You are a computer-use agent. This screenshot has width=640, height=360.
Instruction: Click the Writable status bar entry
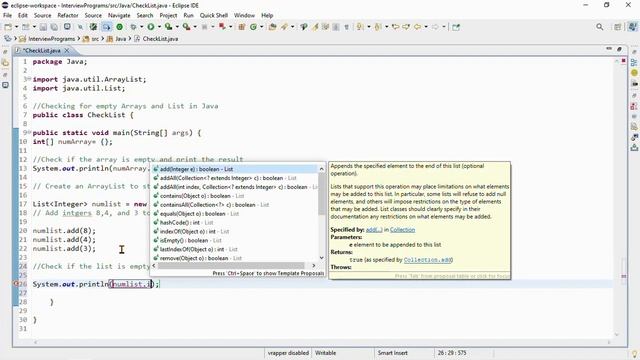click(325, 353)
